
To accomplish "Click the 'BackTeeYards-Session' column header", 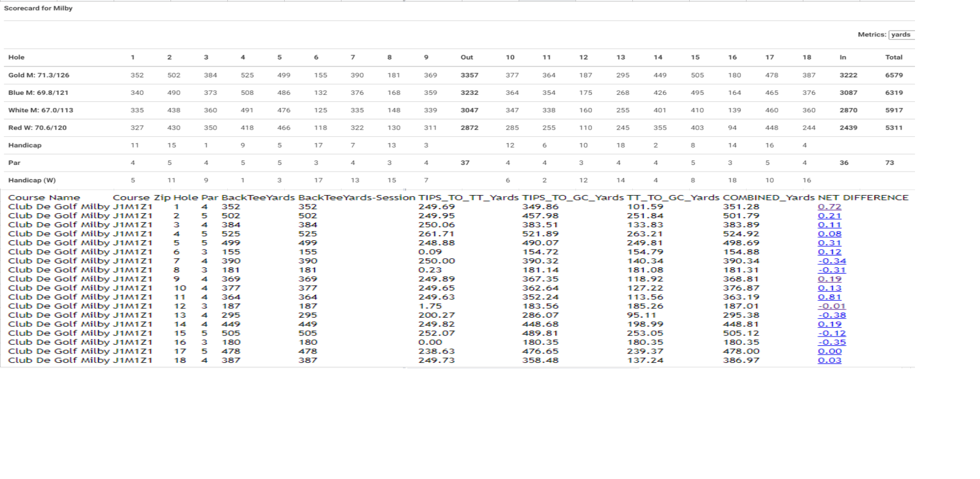I will [x=357, y=198].
